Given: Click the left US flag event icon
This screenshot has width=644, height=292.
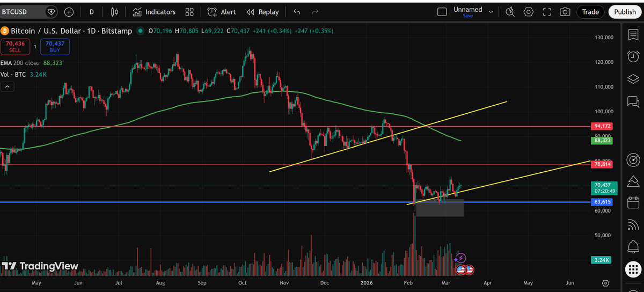Looking at the screenshot, I should click(461, 269).
